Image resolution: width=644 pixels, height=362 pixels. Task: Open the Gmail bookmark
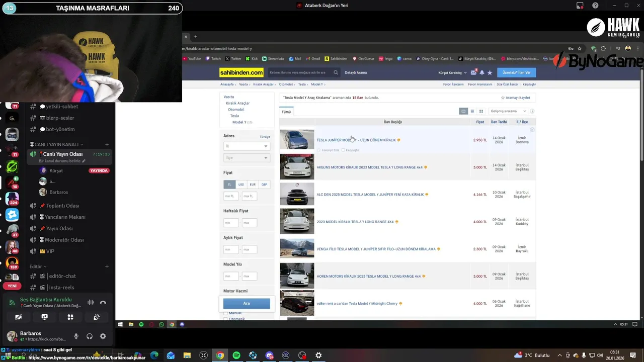313,59
